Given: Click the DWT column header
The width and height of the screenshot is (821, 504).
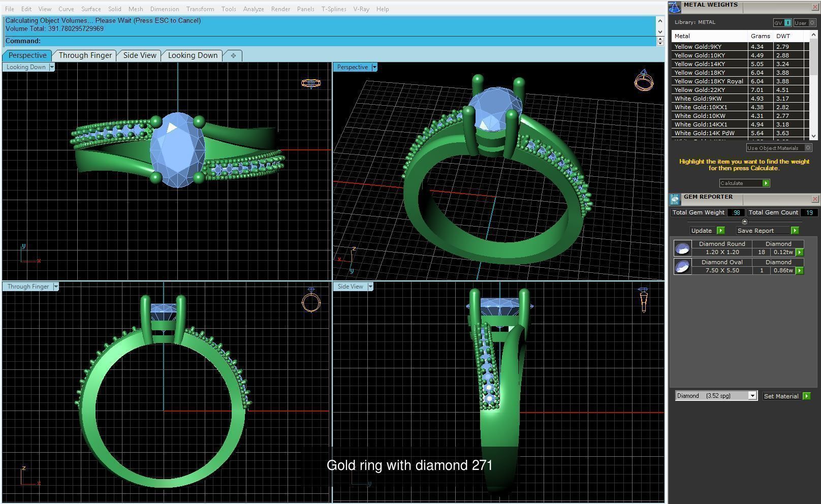Looking at the screenshot, I should coord(783,36).
